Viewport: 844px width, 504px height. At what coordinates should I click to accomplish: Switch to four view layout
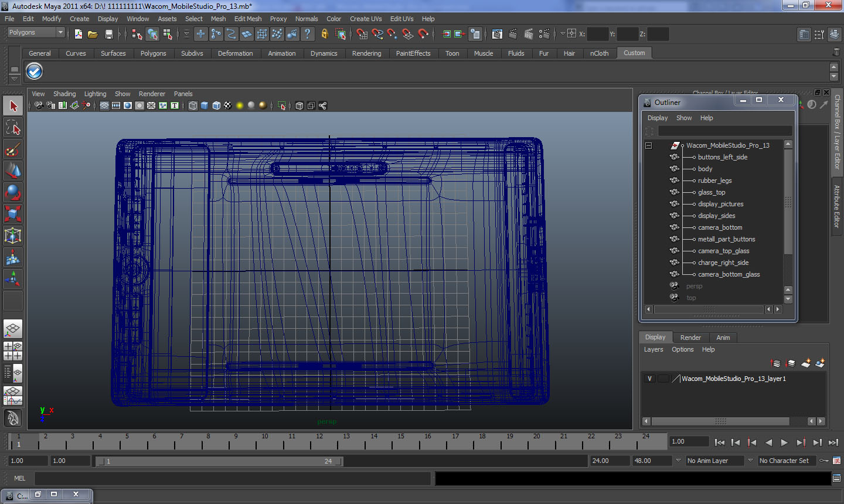tap(13, 351)
